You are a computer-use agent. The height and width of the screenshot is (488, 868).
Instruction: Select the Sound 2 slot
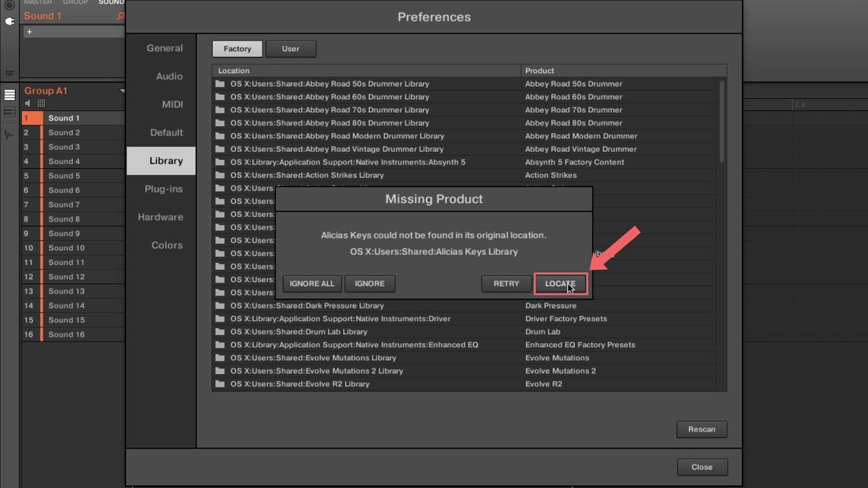[x=73, y=133]
